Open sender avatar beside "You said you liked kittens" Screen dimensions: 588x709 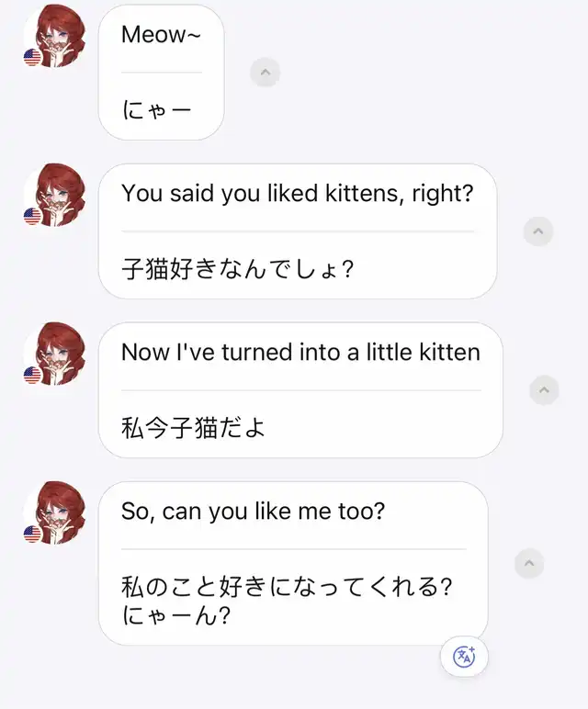pos(55,196)
